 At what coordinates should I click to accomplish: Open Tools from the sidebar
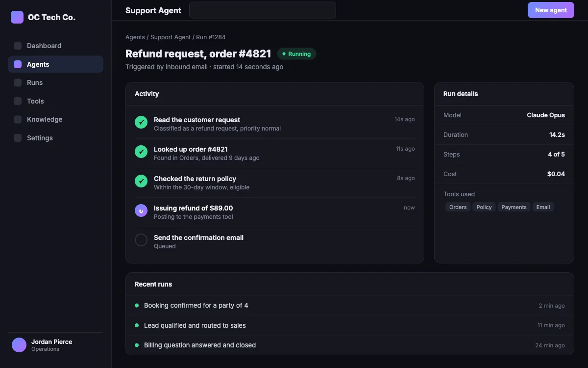(x=55, y=101)
